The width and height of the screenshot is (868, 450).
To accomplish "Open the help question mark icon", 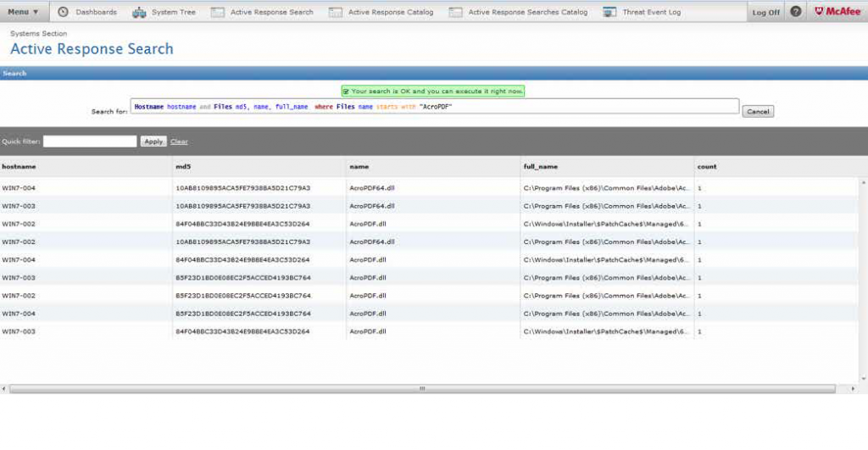I will (x=795, y=12).
